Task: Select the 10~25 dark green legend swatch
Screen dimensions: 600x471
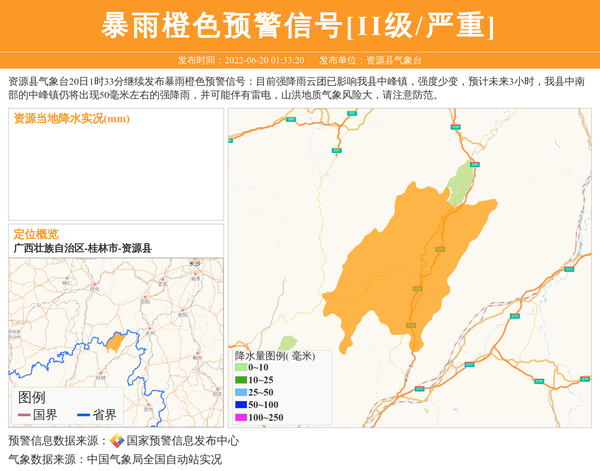Action: click(x=240, y=380)
